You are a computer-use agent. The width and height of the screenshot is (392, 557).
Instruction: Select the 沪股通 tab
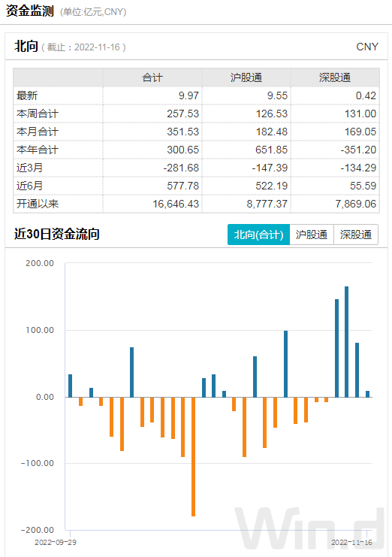(x=312, y=235)
